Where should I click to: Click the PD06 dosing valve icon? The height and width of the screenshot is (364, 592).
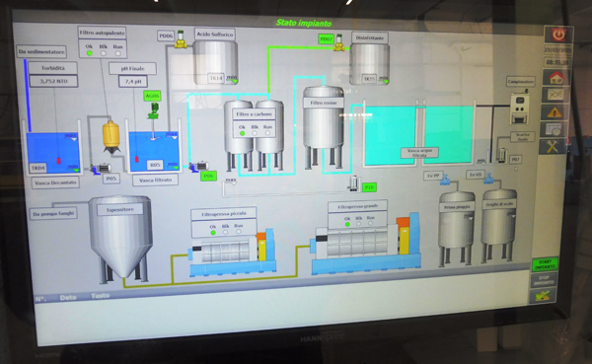coord(181,40)
